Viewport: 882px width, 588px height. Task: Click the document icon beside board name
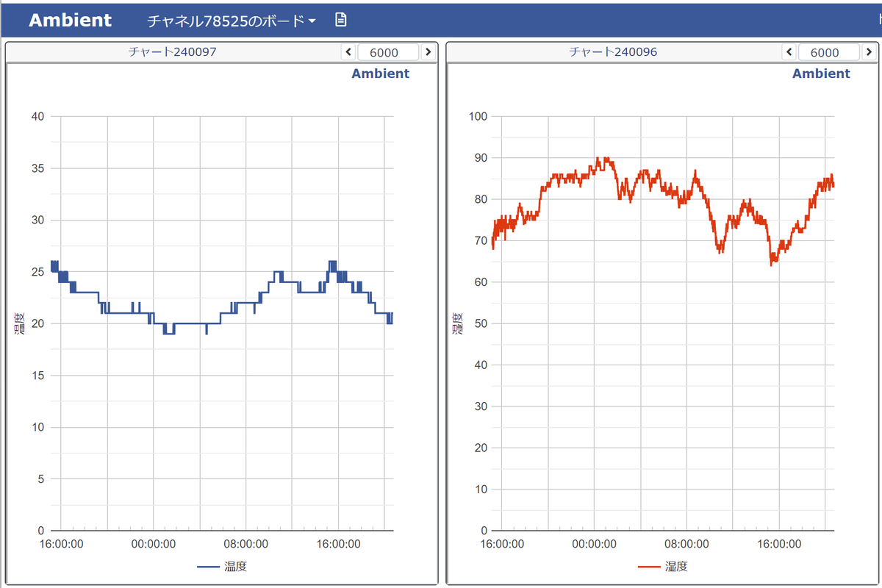pos(340,20)
